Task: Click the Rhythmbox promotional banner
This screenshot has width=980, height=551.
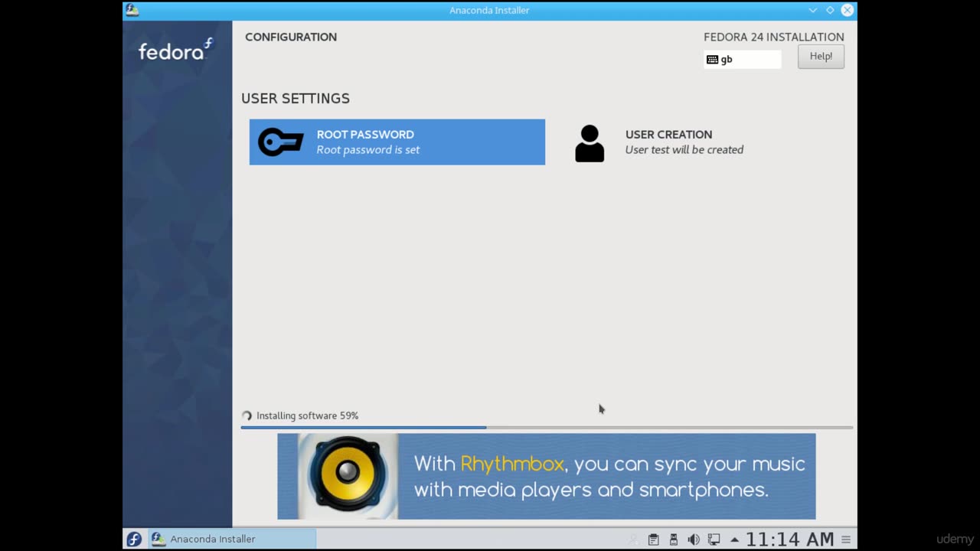Action: click(546, 476)
